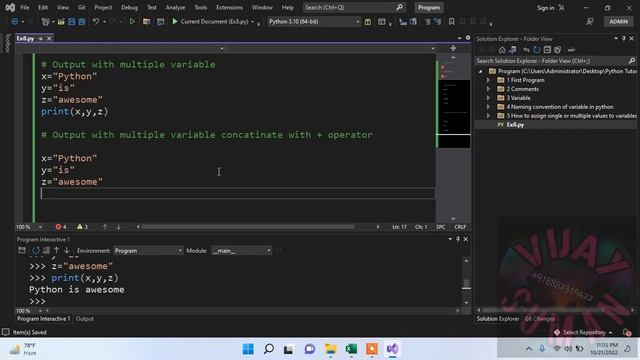Open the Python environments icon beside interpreter dropdown
The width and height of the screenshot is (640, 360).
tap(368, 22)
